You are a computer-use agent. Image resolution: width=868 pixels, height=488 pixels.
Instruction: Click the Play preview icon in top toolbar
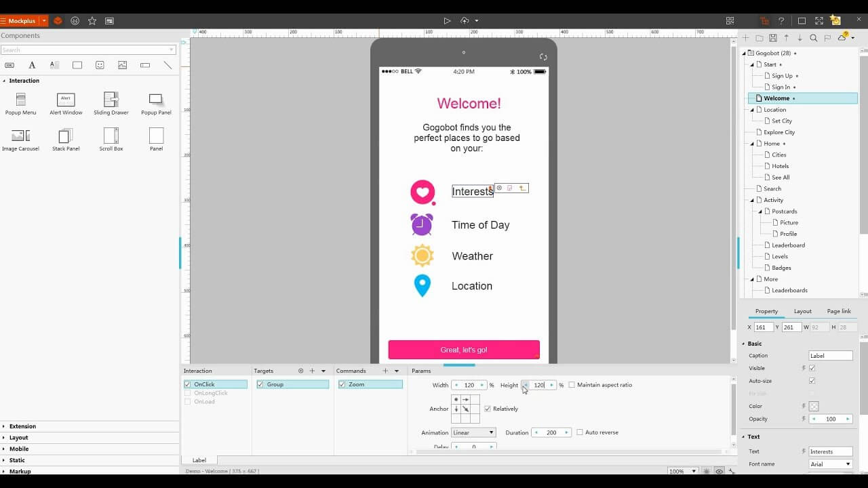click(447, 21)
